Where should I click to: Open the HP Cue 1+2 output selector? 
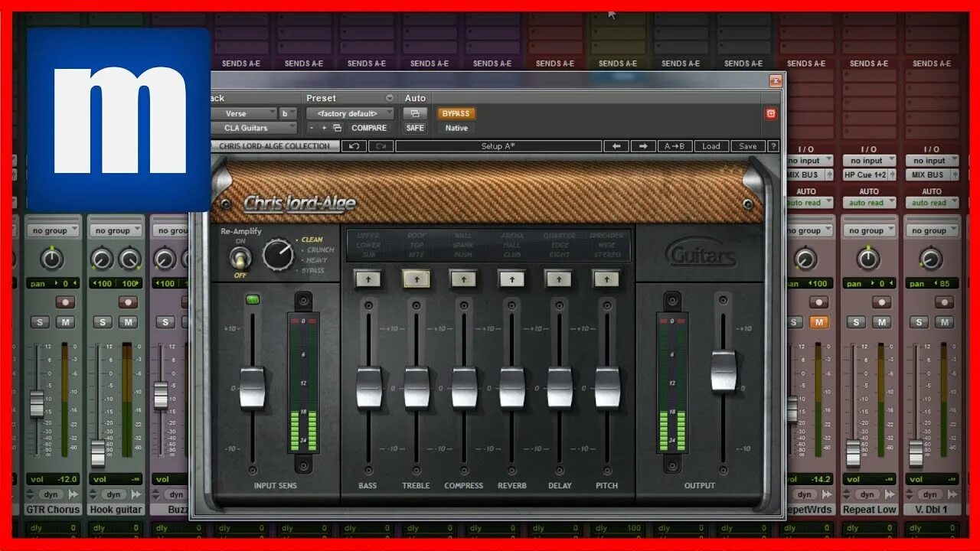click(868, 174)
